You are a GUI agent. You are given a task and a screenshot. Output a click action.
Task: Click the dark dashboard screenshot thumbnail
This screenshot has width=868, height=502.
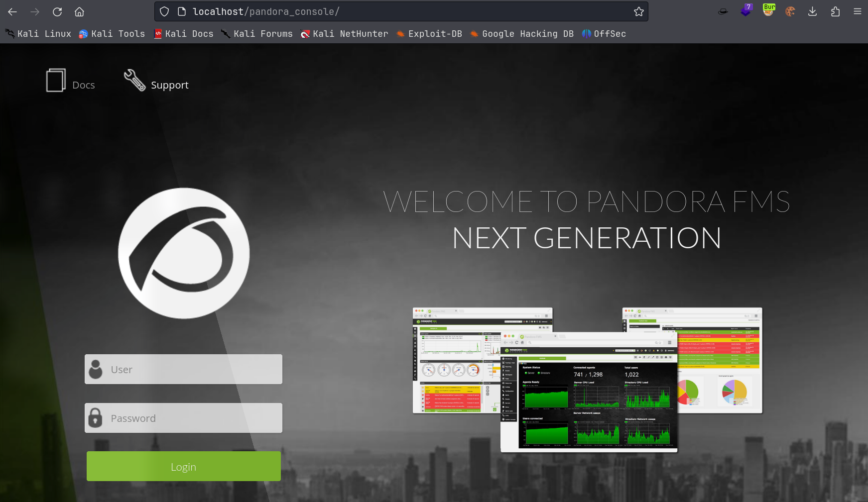click(589, 393)
